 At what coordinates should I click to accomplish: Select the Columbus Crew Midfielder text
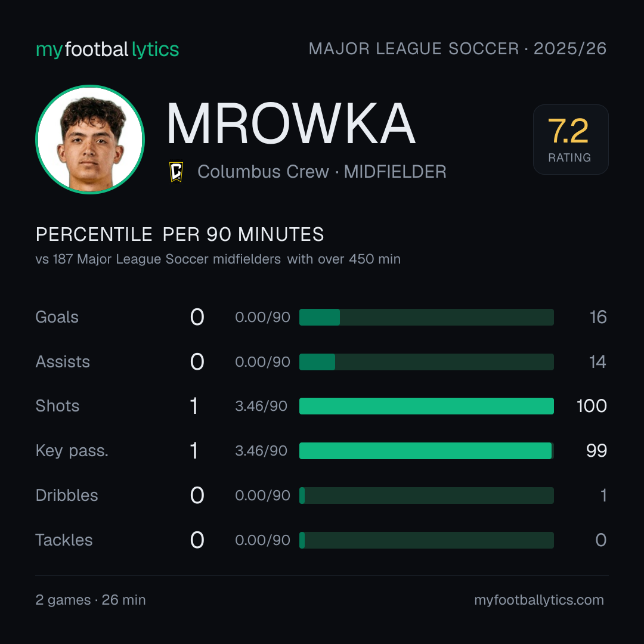click(x=321, y=172)
